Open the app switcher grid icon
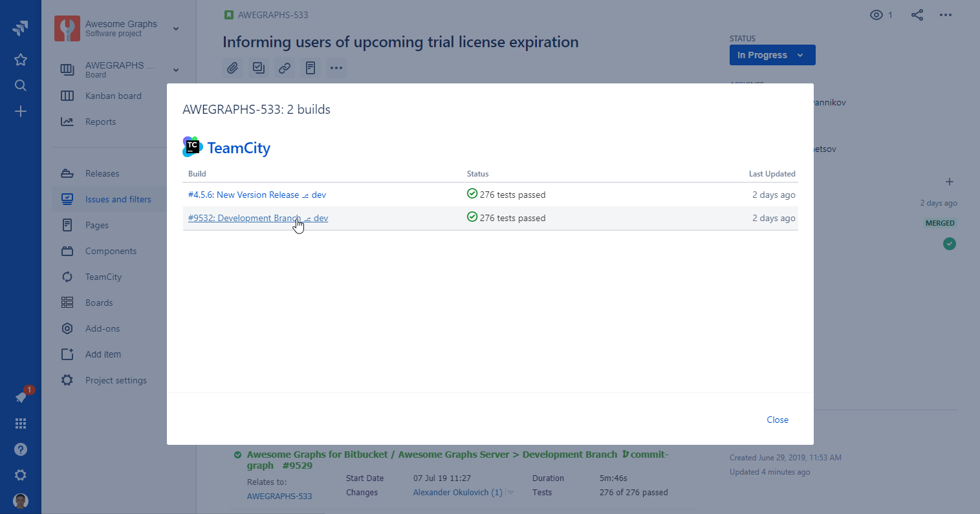This screenshot has width=980, height=514. (21, 423)
